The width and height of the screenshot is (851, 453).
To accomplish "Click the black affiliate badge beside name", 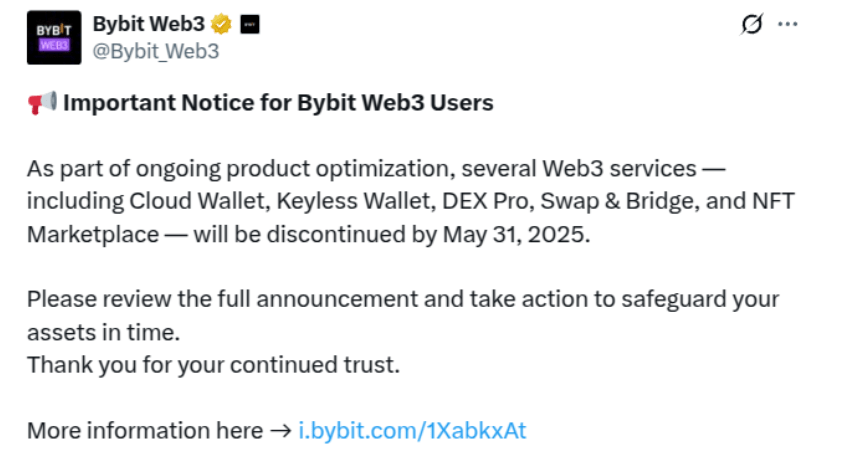I will click(x=250, y=24).
